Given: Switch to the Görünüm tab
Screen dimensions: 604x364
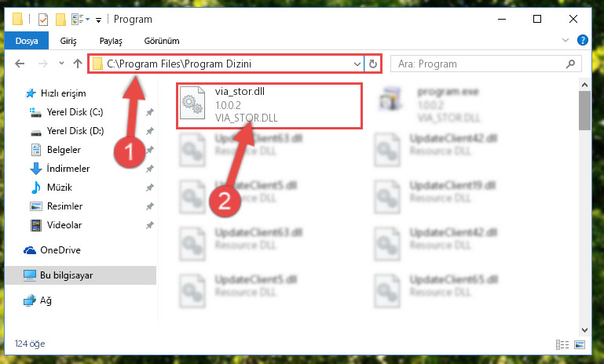Looking at the screenshot, I should point(161,41).
